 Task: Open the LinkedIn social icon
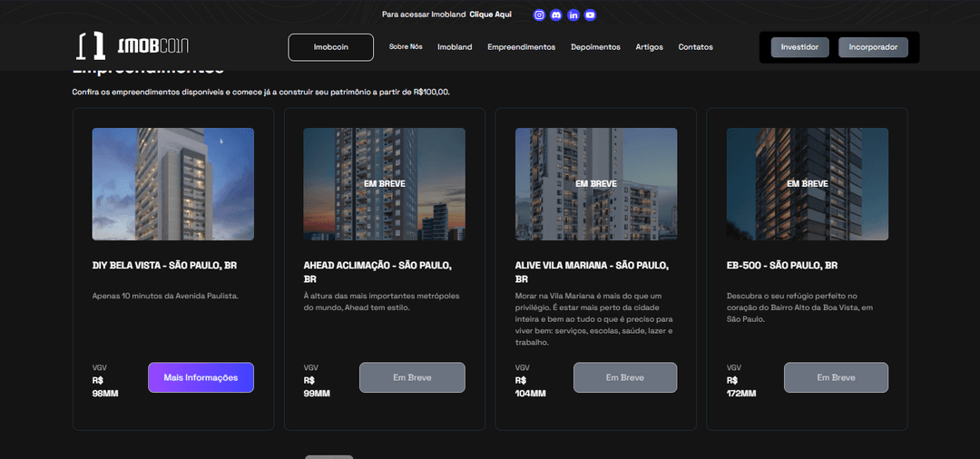pyautogui.click(x=573, y=15)
